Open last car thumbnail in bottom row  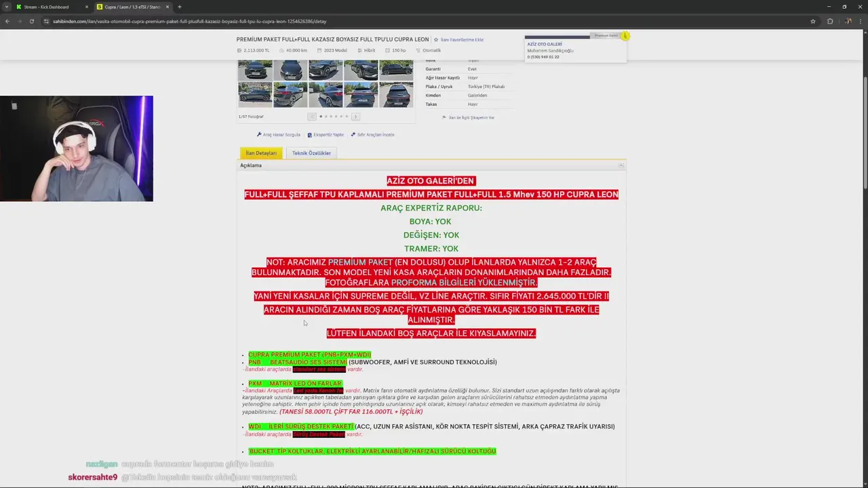pos(396,95)
